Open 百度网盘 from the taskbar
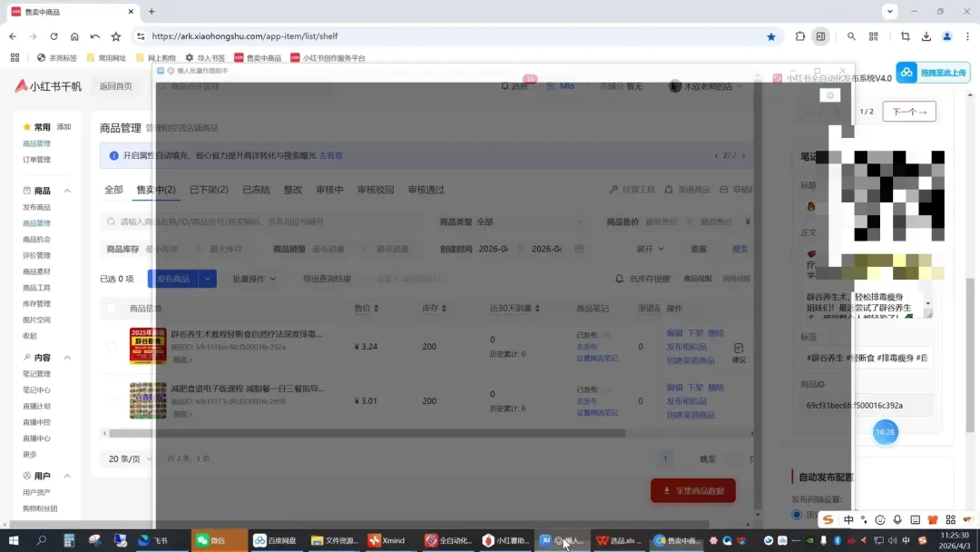The height and width of the screenshot is (552, 980). [275, 540]
